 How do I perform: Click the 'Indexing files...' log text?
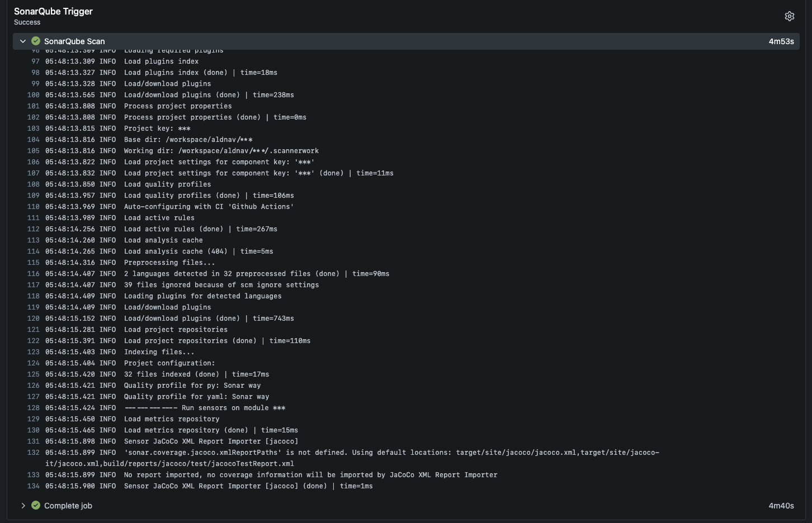[x=159, y=352]
